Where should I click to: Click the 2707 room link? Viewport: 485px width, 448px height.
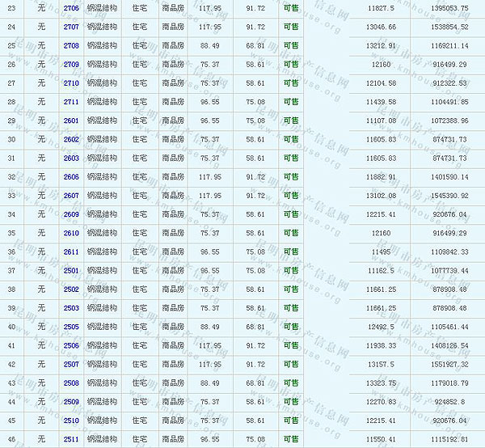(x=71, y=27)
